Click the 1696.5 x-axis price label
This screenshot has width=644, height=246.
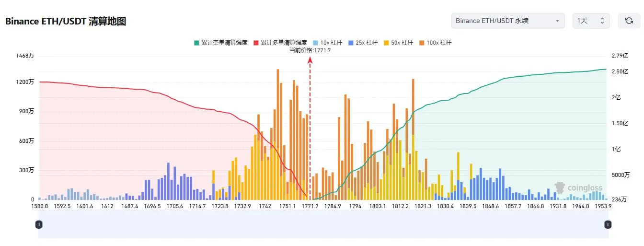(152, 206)
